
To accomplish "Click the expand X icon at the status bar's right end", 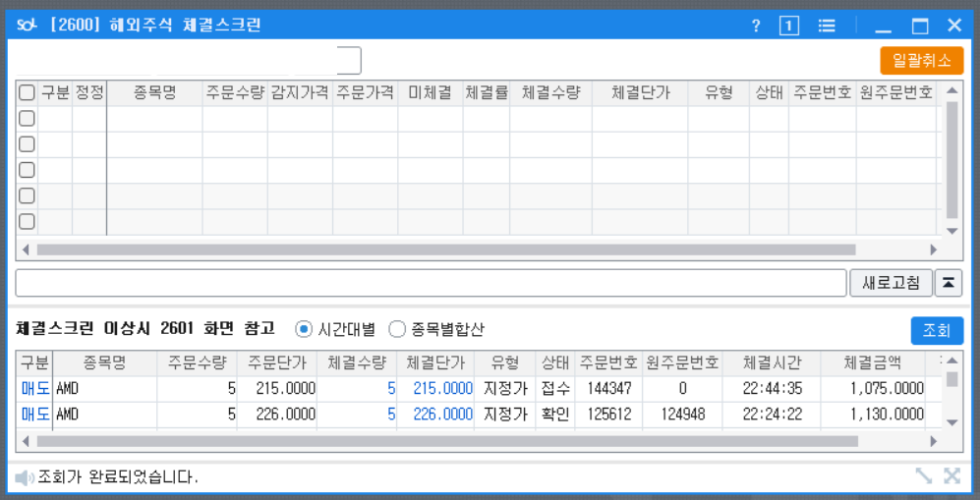I will pyautogui.click(x=951, y=476).
